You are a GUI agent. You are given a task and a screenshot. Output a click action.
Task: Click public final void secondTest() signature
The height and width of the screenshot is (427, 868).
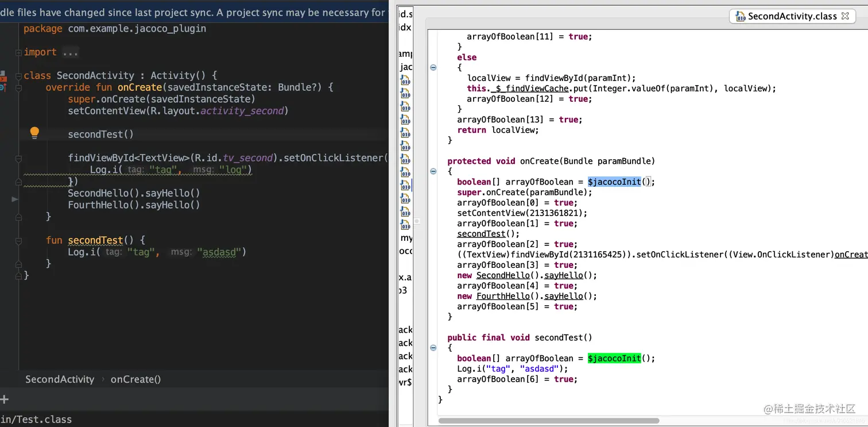(520, 337)
